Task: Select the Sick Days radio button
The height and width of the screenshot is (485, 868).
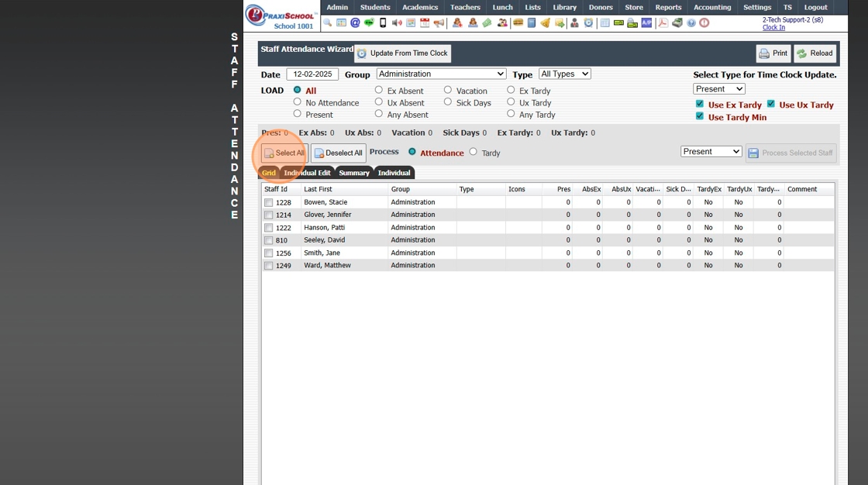Action: [448, 101]
